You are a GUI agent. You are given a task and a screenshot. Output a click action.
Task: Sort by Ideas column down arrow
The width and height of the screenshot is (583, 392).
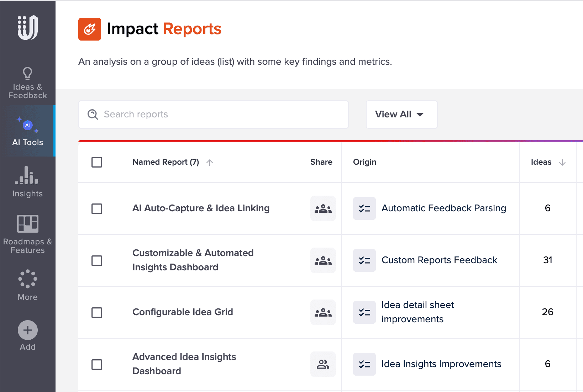point(562,163)
